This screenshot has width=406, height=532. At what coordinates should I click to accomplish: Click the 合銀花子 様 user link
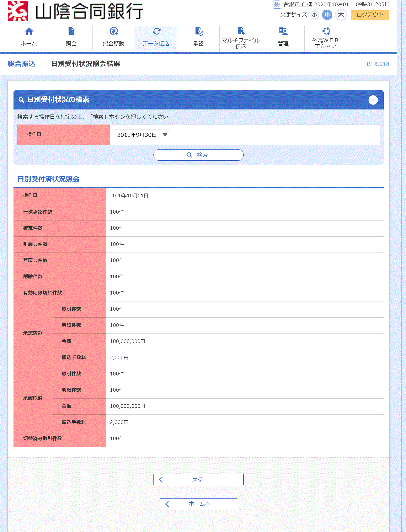coord(297,4)
